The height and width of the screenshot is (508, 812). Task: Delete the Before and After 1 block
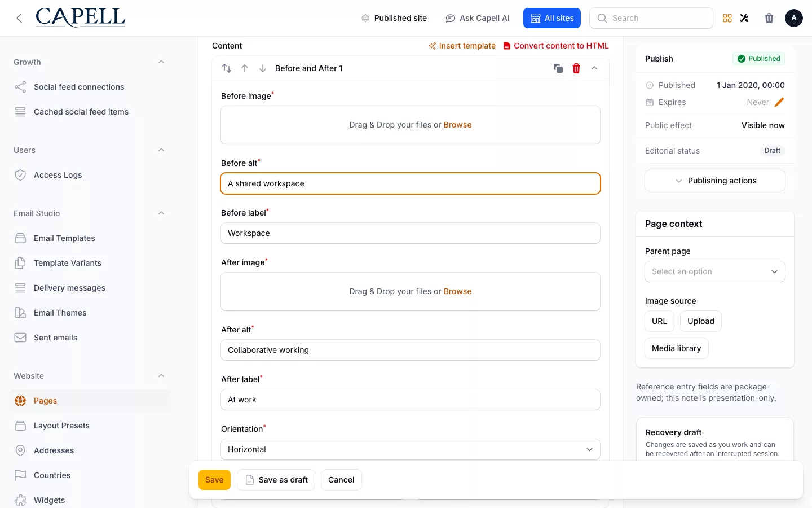coord(576,68)
